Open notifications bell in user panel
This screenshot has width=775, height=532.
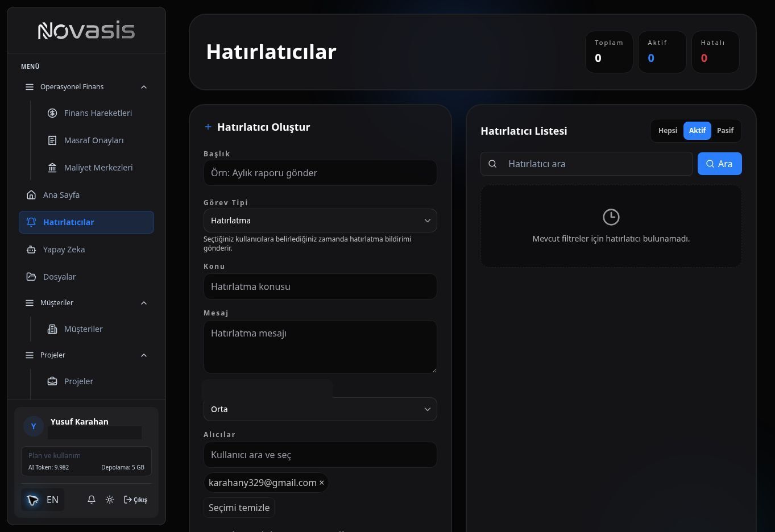pos(91,500)
